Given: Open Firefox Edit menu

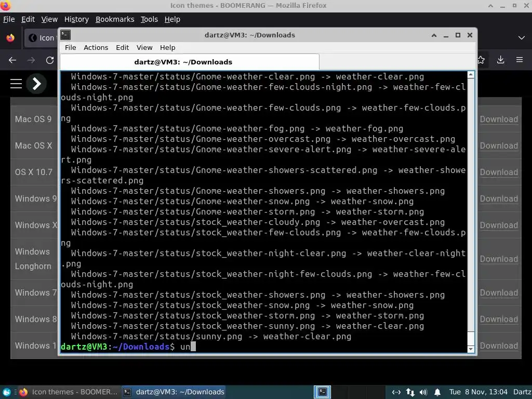Looking at the screenshot, I should pyautogui.click(x=28, y=19).
